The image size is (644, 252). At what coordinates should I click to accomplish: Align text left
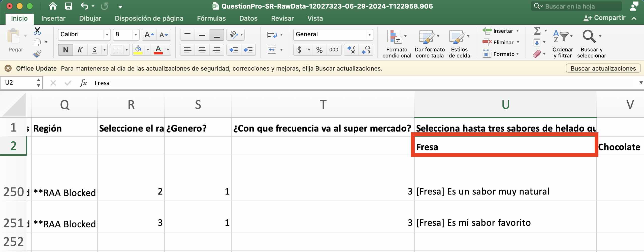[x=187, y=50]
